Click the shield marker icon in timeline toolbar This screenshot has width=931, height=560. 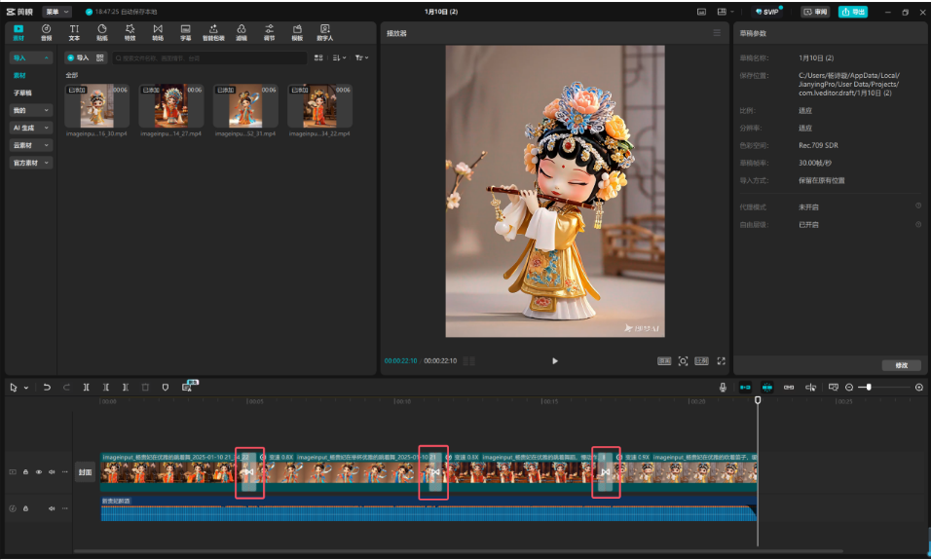point(165,388)
